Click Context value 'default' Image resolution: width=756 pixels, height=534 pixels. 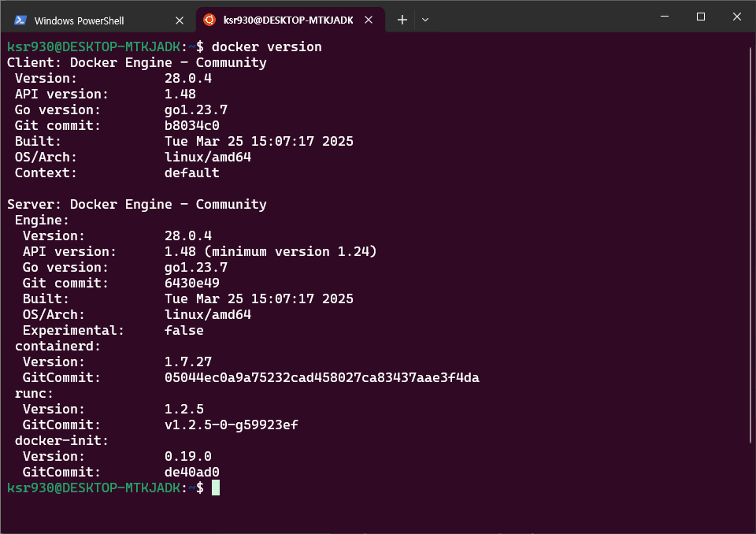[x=192, y=172]
